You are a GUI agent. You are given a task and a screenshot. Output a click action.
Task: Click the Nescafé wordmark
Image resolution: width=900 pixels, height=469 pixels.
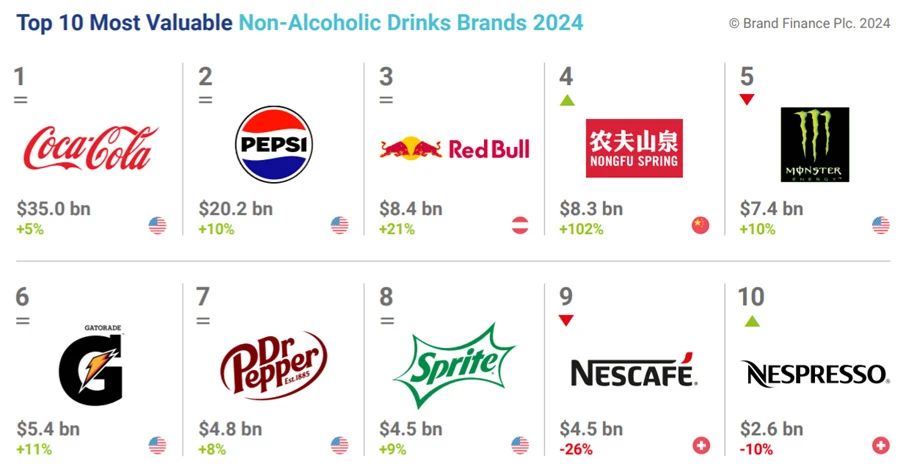pyautogui.click(x=634, y=370)
